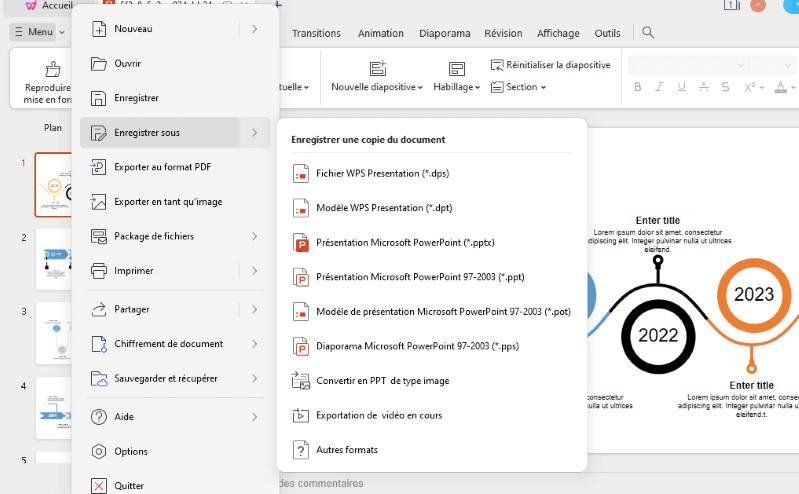Expand the Imprimer submenu arrow
Image resolution: width=799 pixels, height=494 pixels.
(254, 271)
